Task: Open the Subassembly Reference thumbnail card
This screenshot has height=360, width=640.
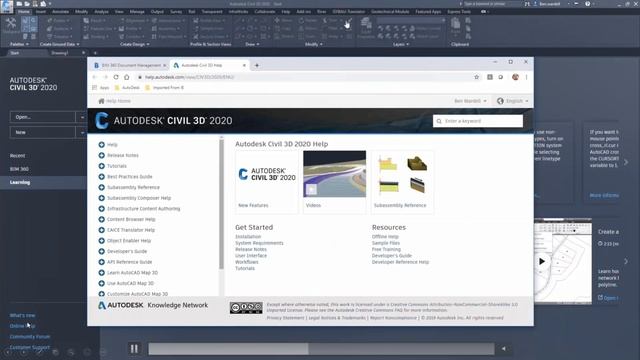Action: click(x=402, y=182)
